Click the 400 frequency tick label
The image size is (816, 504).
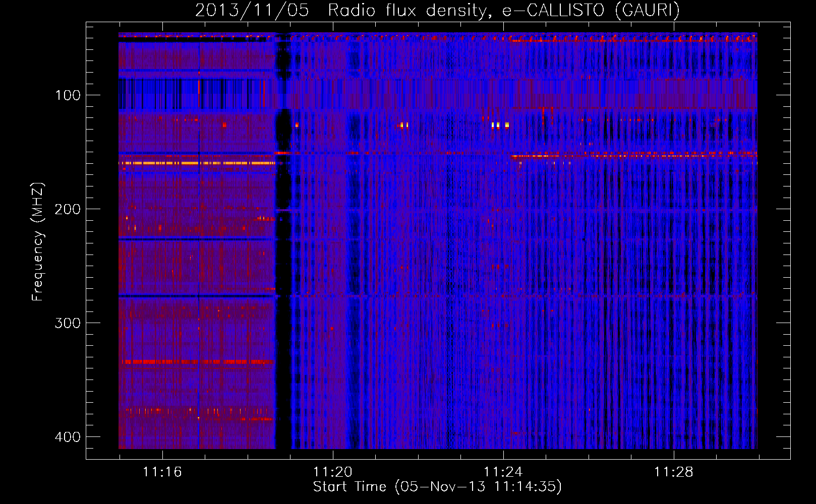click(x=68, y=437)
